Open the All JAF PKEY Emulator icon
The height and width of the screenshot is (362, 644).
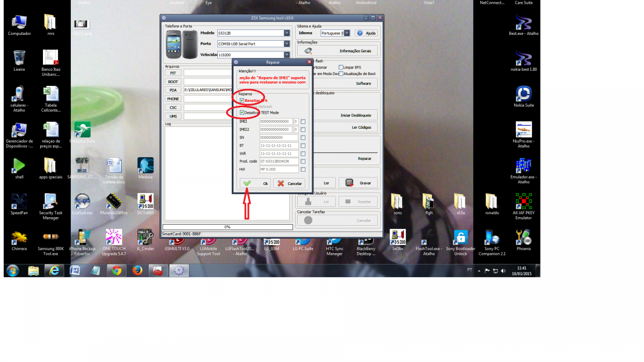coord(523,206)
